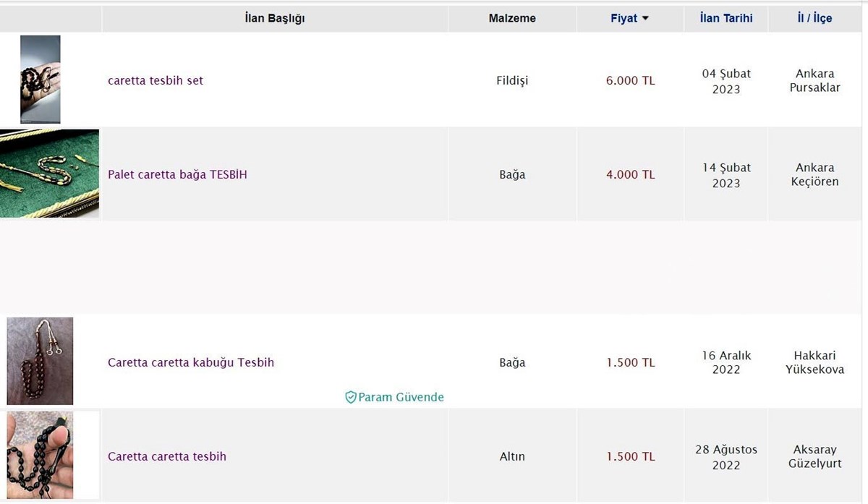Open "Palet caretta bağa TESBİH" listing
The height and width of the screenshot is (504, 868).
pos(177,174)
